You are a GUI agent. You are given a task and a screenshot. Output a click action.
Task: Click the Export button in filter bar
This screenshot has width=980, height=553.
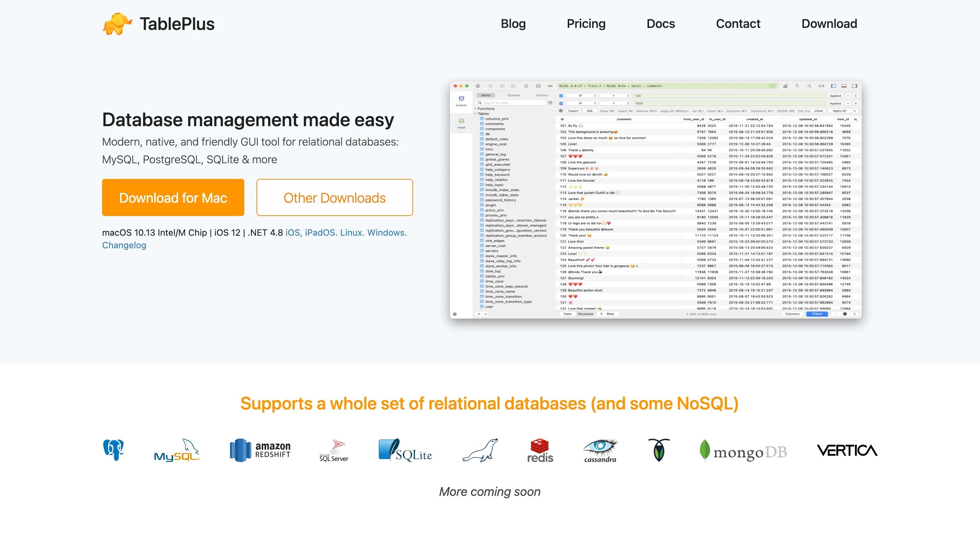(573, 111)
